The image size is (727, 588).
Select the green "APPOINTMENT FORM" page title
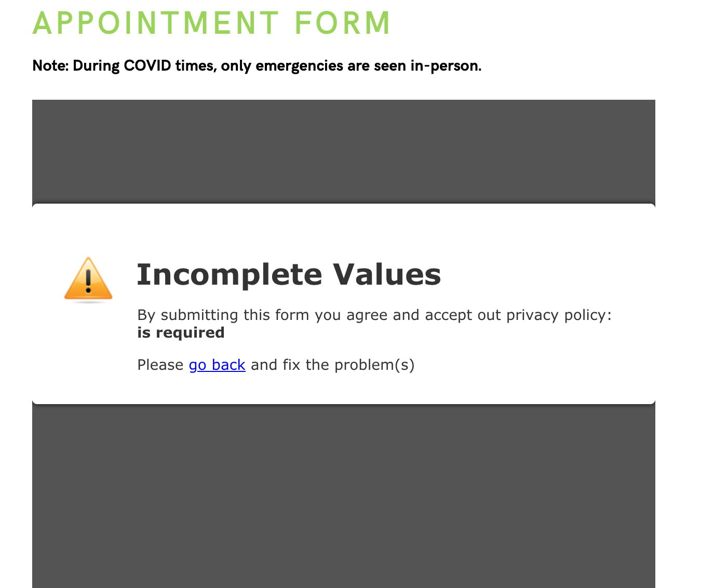pyautogui.click(x=211, y=23)
